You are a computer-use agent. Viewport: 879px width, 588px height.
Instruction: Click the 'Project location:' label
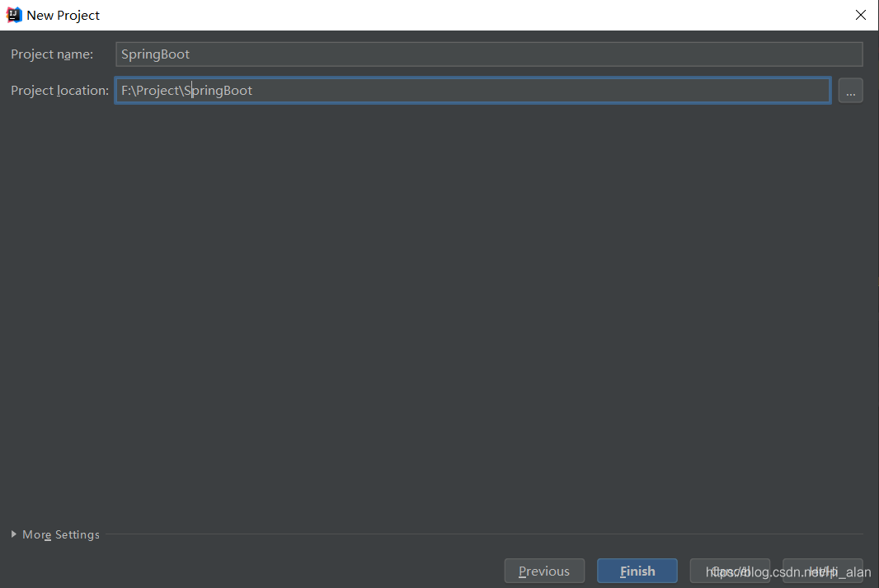pyautogui.click(x=60, y=90)
